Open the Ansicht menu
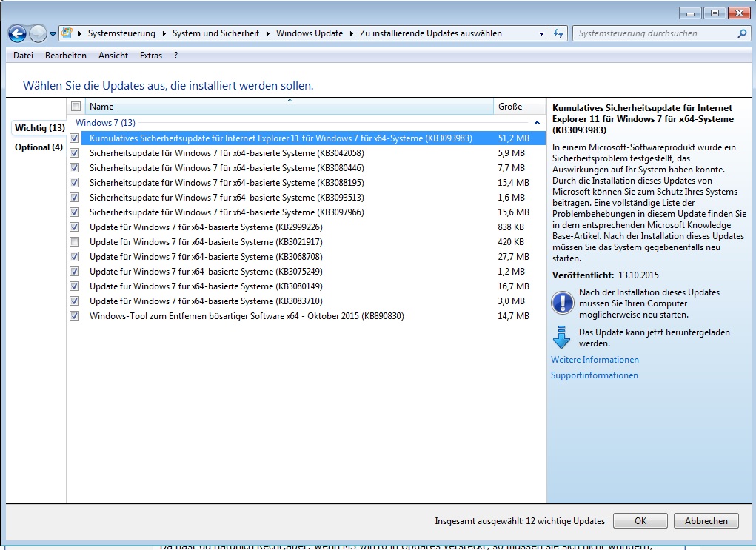Image resolution: width=756 pixels, height=550 pixels. 113,56
